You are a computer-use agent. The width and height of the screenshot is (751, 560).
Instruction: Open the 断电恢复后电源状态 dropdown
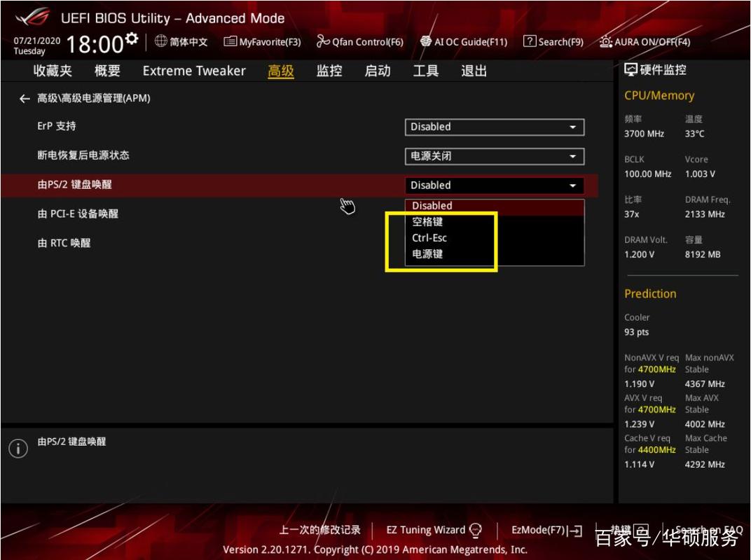[495, 156]
